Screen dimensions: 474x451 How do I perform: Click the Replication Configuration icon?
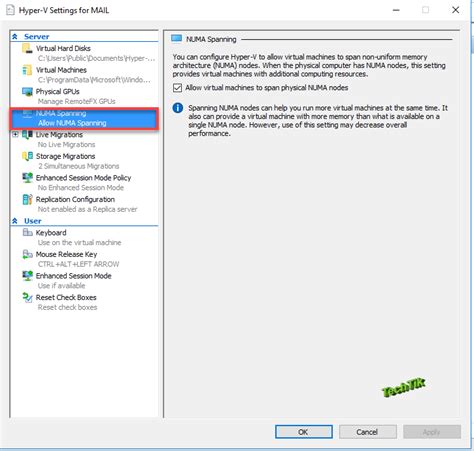27,199
